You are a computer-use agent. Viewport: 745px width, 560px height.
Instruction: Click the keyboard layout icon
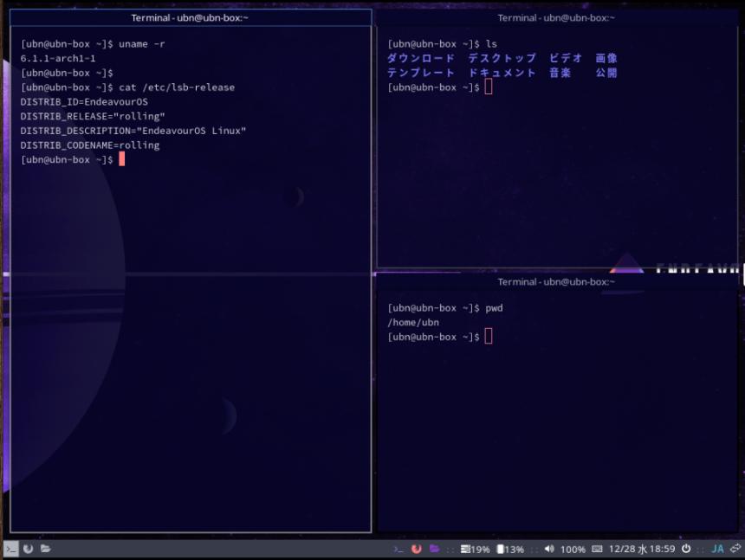[597, 549]
